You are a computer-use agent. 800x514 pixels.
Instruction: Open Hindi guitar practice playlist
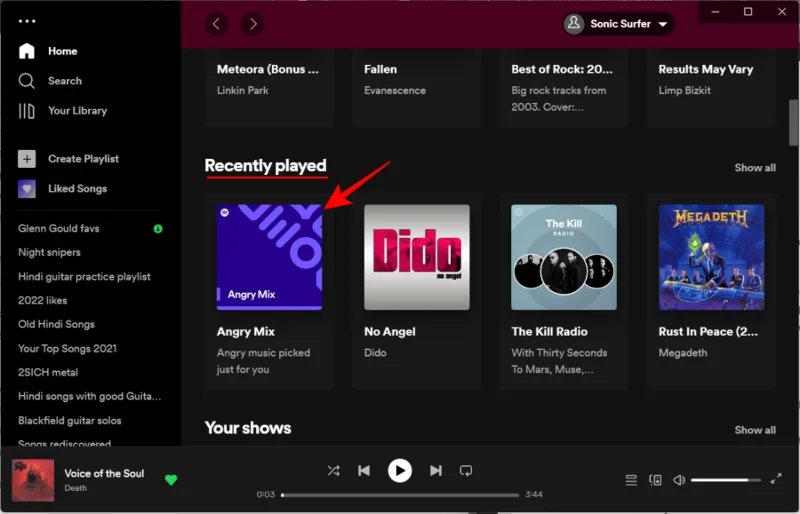click(x=84, y=277)
